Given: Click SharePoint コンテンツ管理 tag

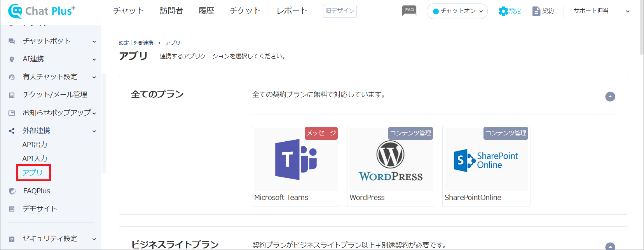Looking at the screenshot, I should (506, 133).
